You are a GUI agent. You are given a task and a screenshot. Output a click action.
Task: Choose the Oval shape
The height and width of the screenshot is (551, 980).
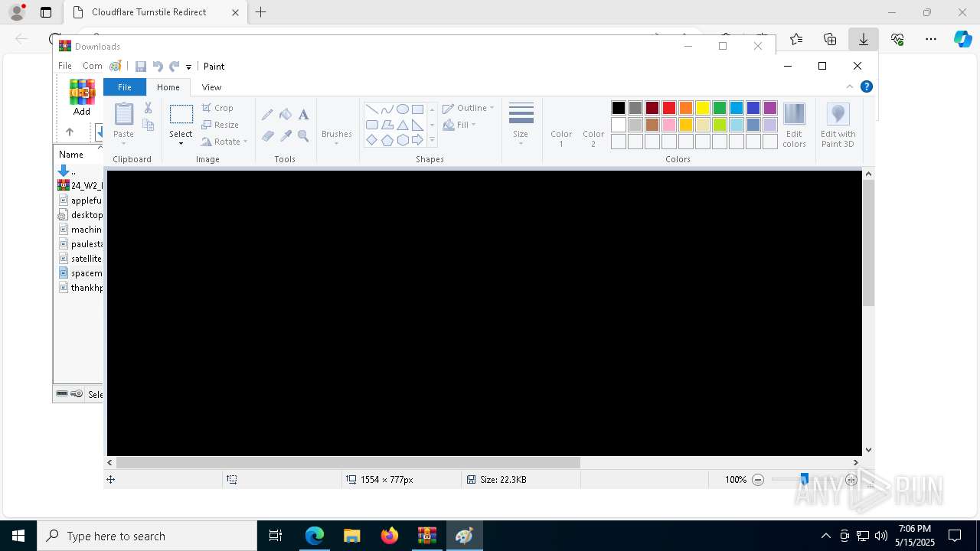(x=403, y=109)
